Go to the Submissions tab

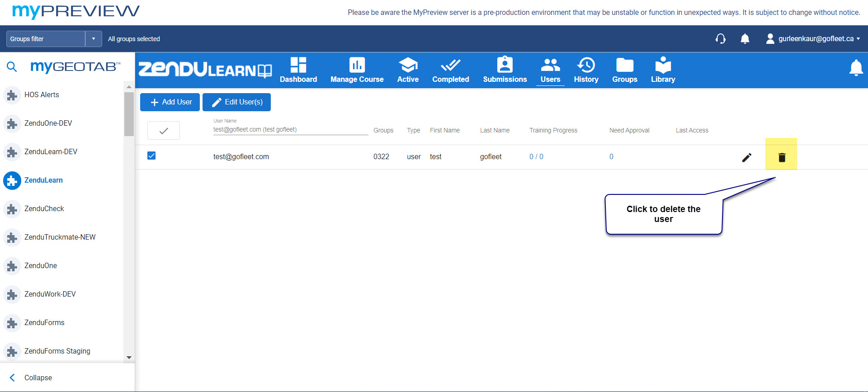pos(505,70)
